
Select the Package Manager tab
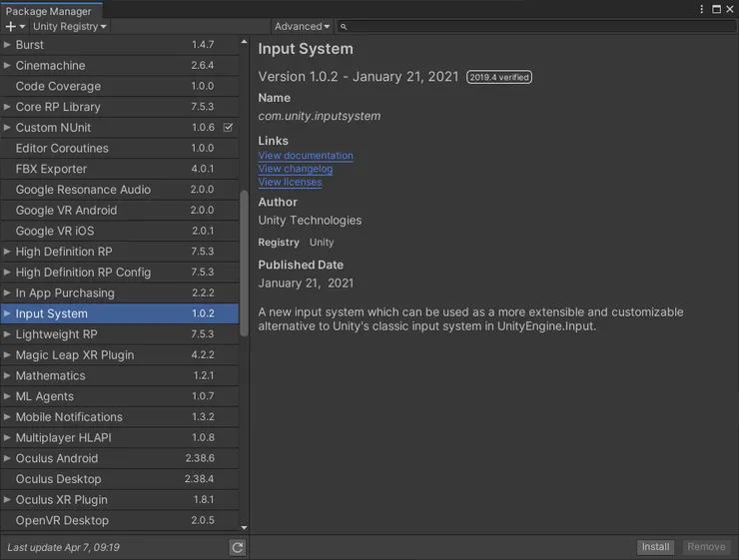click(48, 11)
